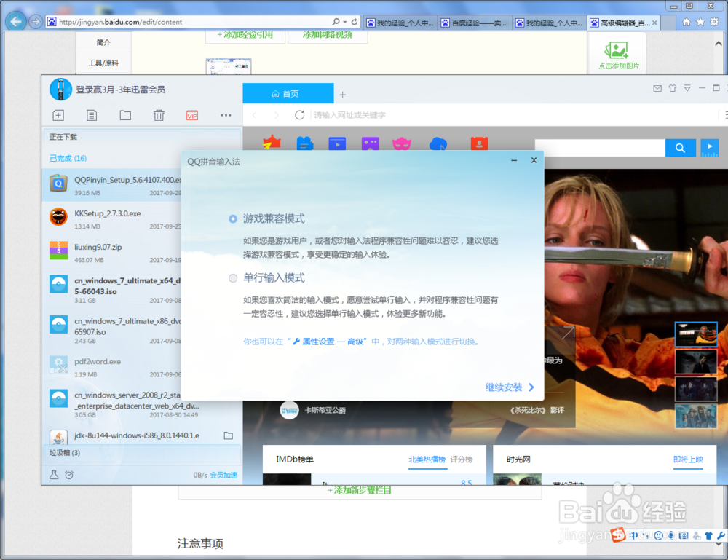The width and height of the screenshot is (728, 560).
Task: Click the Sogou input method S logo
Action: coord(618,535)
